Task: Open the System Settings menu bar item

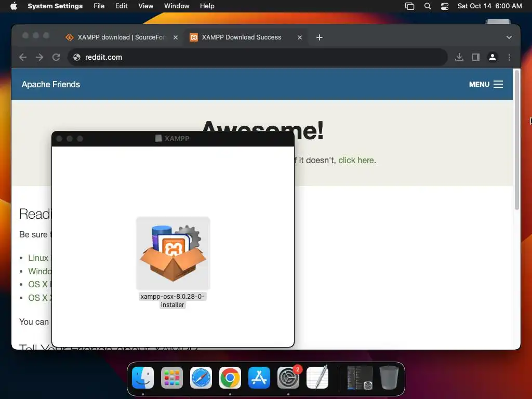Action: pyautogui.click(x=55, y=6)
